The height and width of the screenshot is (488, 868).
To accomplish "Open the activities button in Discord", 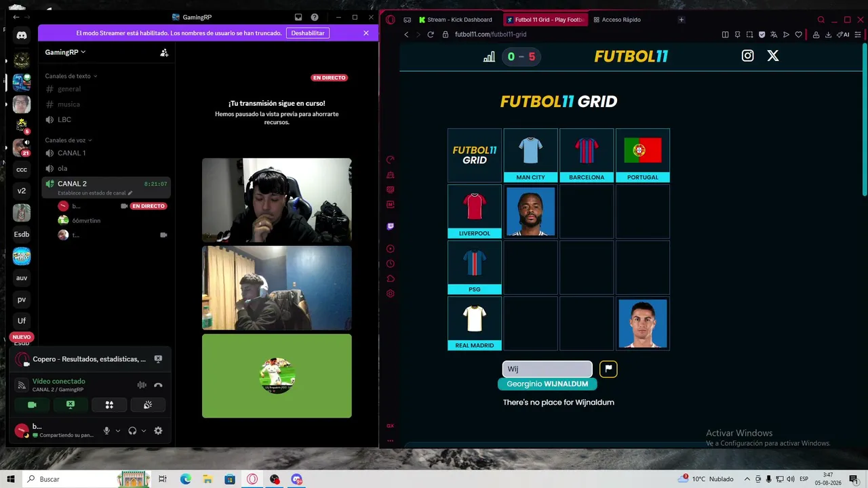I will click(x=109, y=405).
